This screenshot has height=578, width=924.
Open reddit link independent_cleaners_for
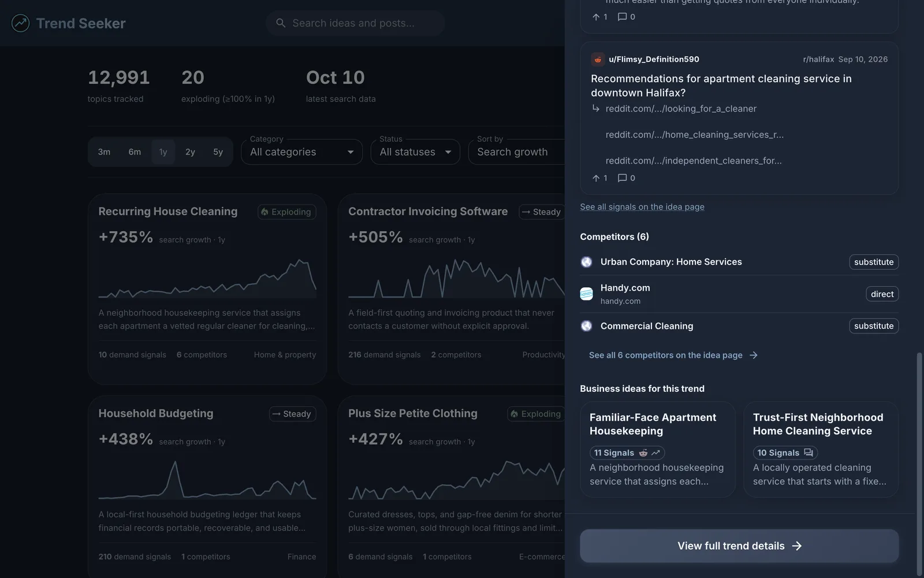[694, 161]
